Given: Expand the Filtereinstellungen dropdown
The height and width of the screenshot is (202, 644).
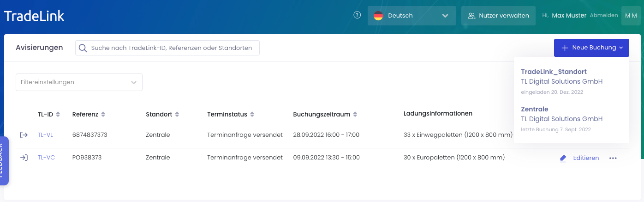Looking at the screenshot, I should click(79, 82).
